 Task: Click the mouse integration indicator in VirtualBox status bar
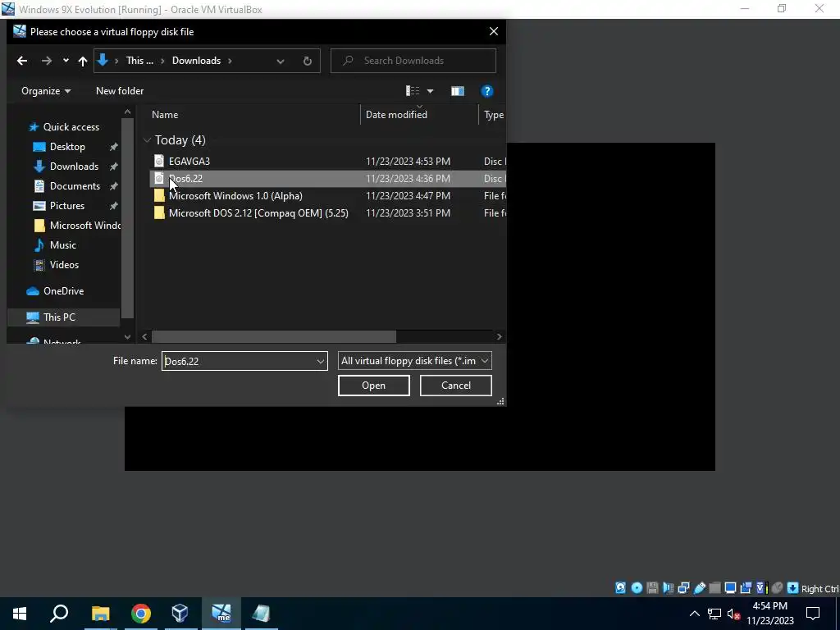pyautogui.click(x=777, y=587)
